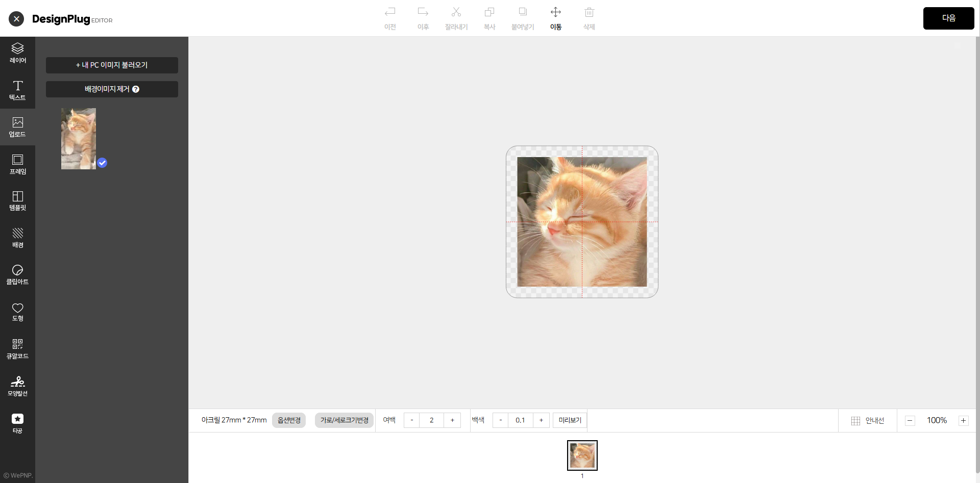Image resolution: width=980 pixels, height=483 pixels.
Task: Open the 프레임 (Frame) panel
Action: [17, 164]
